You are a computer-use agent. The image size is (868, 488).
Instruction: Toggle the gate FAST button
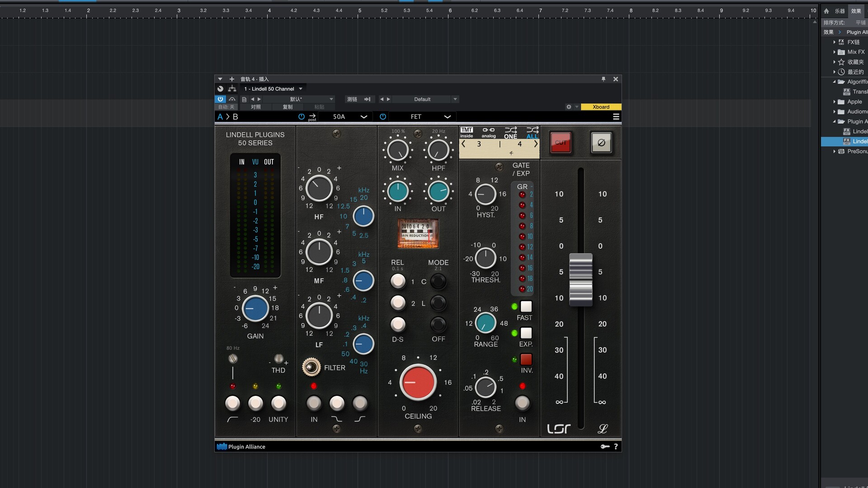click(526, 307)
